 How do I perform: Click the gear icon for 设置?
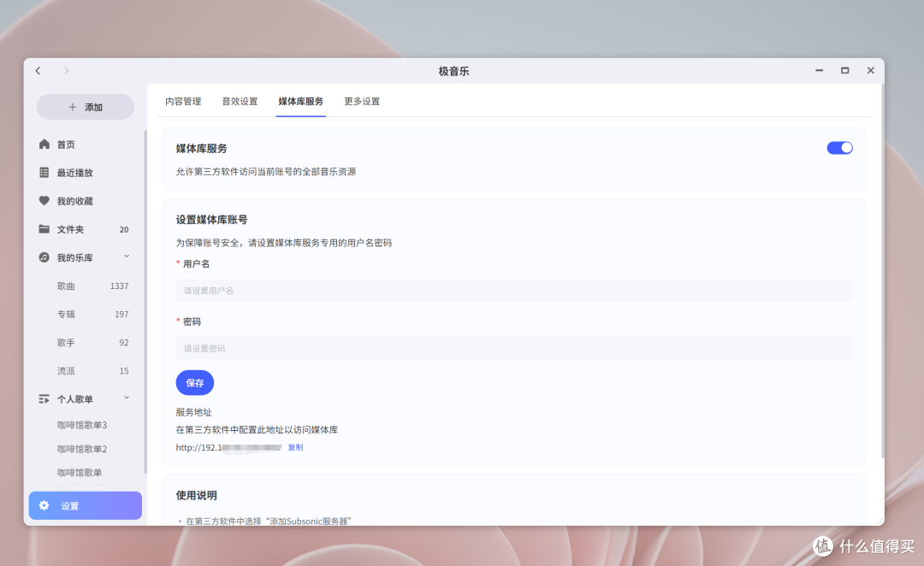[44, 505]
